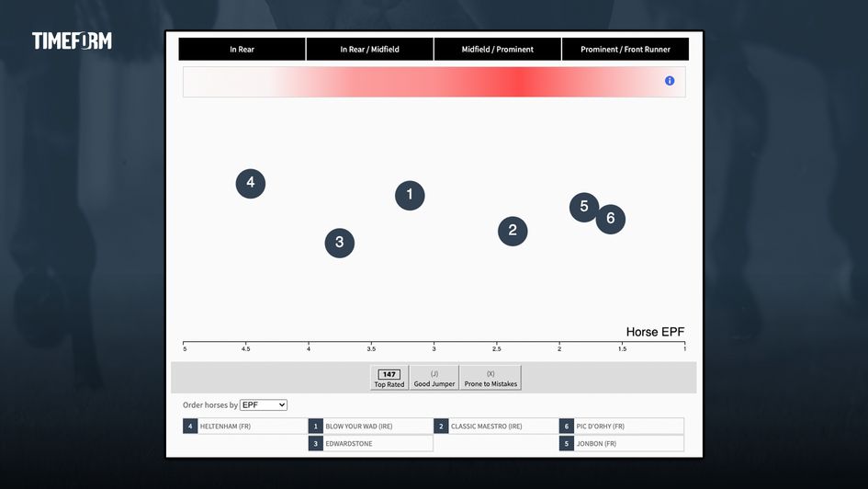Select horse marker 2 on the chart
The width and height of the screenshot is (868, 489).
click(513, 231)
